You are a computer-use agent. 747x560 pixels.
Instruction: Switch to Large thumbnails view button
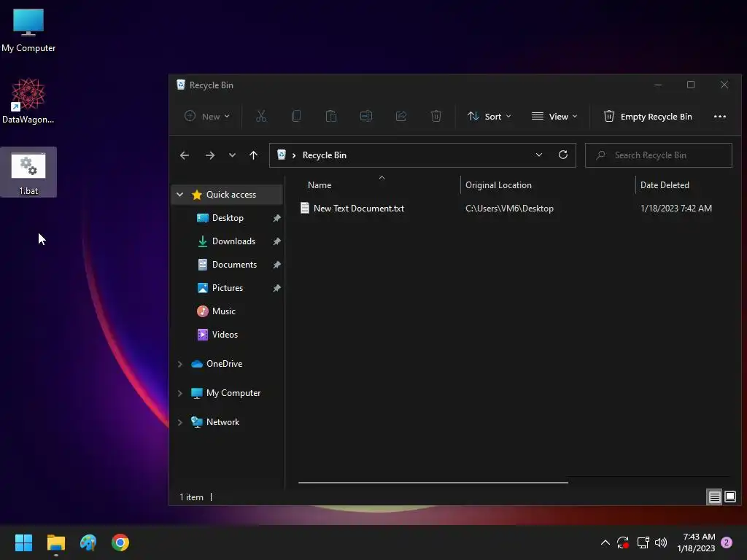(729, 497)
